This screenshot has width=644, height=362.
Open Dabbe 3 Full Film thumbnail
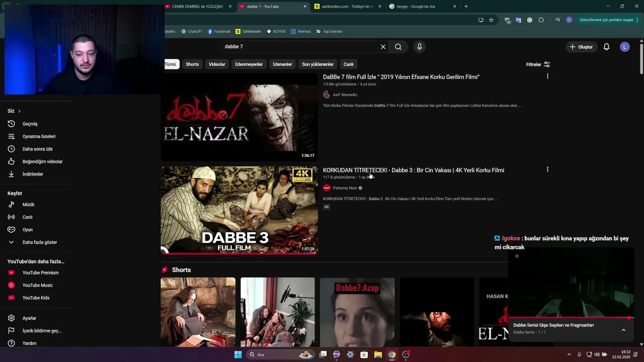(x=239, y=210)
